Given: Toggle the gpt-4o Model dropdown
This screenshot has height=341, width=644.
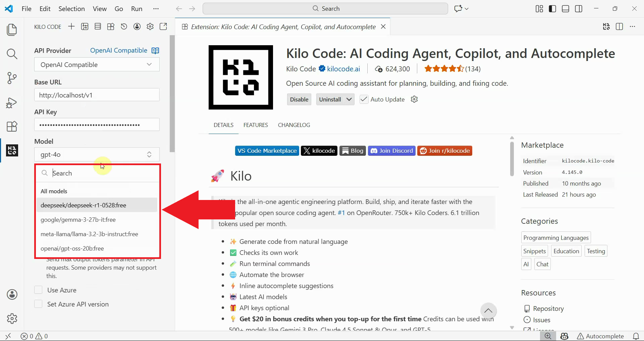Looking at the screenshot, I should pyautogui.click(x=97, y=154).
